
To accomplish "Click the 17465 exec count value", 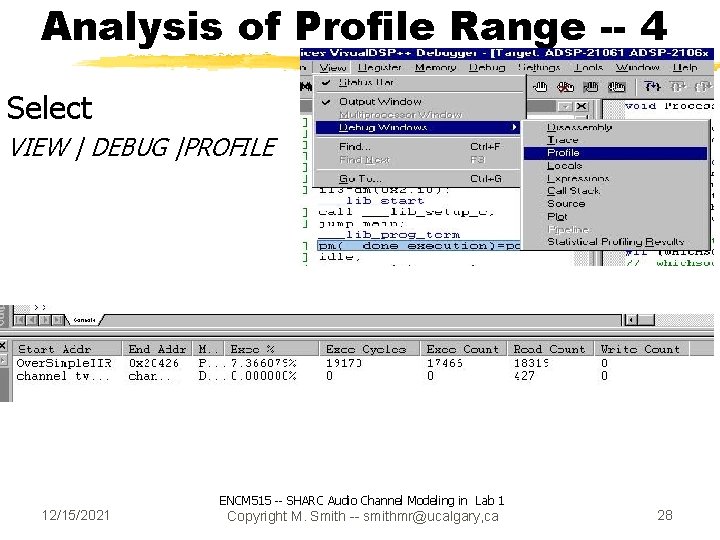I will [444, 363].
